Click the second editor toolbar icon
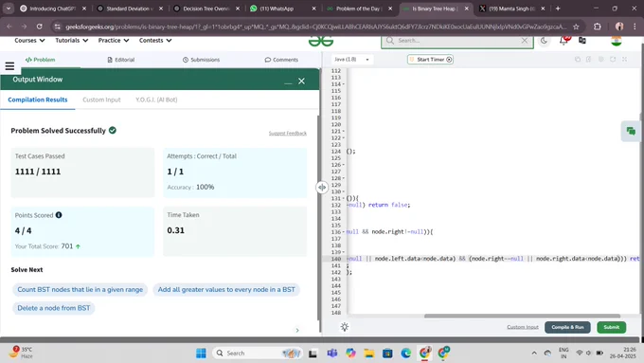The image size is (644, 363). click(588, 59)
